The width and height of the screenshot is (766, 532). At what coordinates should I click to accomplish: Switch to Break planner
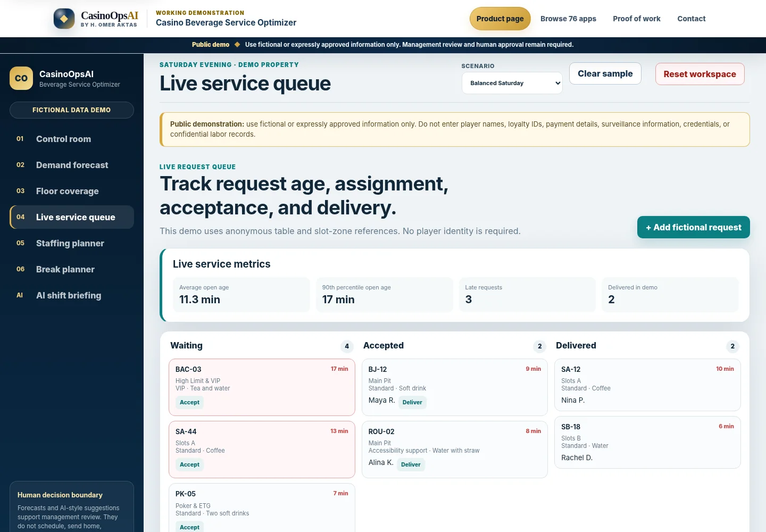[72, 269]
